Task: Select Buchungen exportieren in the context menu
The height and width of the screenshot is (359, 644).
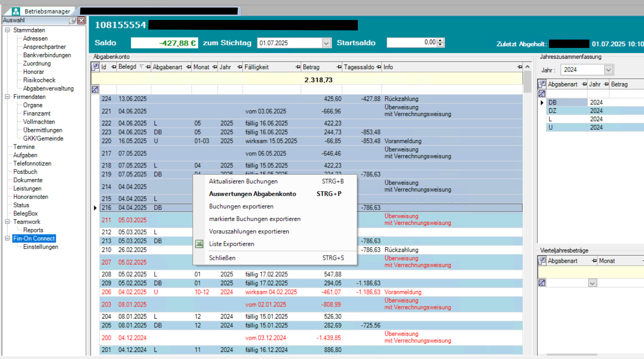Action: pos(241,207)
